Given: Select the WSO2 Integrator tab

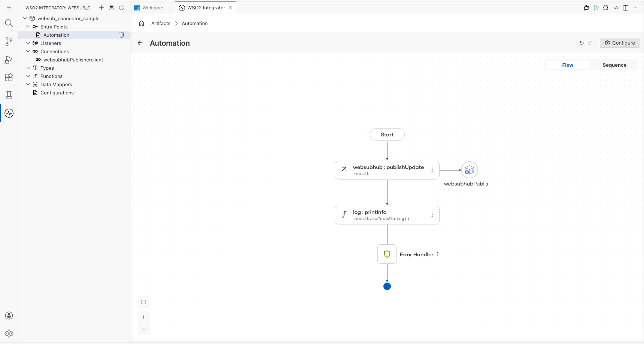Looking at the screenshot, I should coord(206,7).
